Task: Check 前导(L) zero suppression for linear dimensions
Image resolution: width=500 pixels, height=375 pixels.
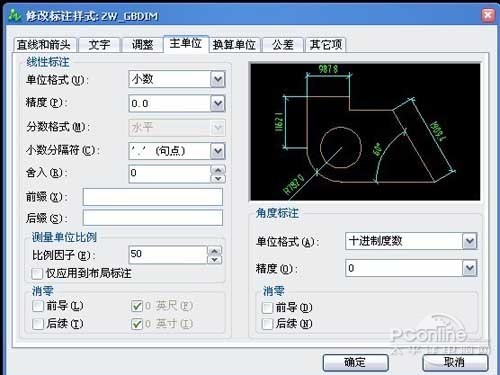Action: (x=38, y=306)
